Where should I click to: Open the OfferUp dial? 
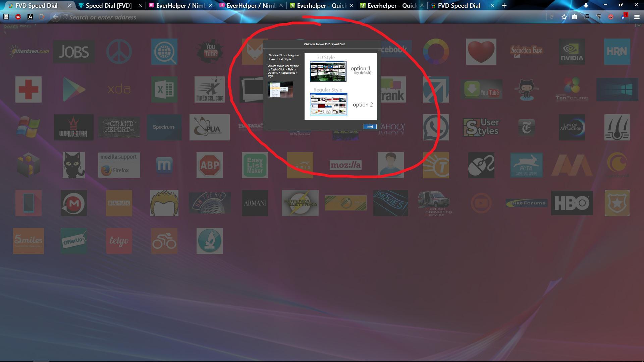tap(74, 241)
